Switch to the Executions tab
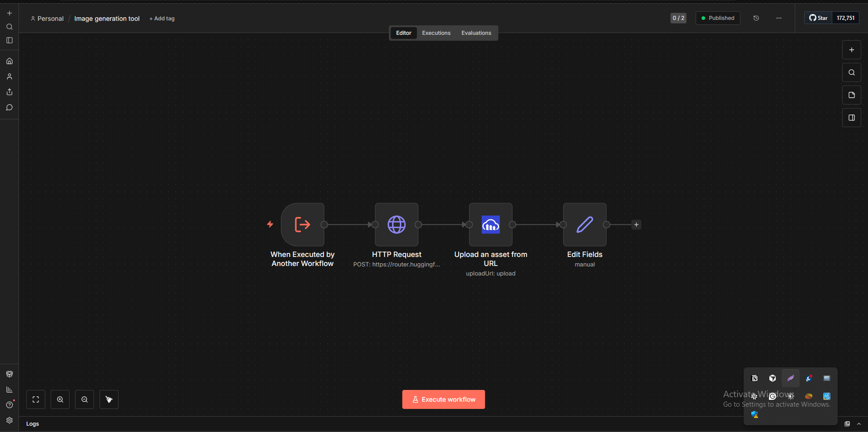Image resolution: width=868 pixels, height=432 pixels. (436, 33)
